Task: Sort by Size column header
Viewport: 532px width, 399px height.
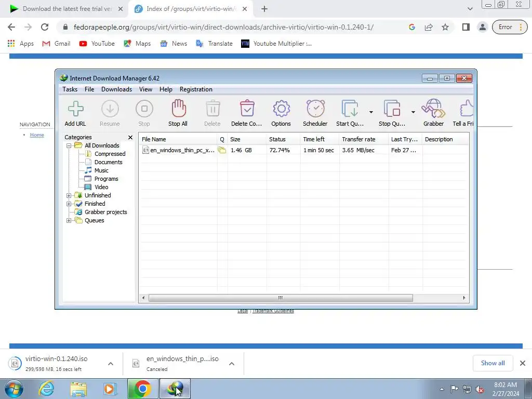Action: point(247,139)
